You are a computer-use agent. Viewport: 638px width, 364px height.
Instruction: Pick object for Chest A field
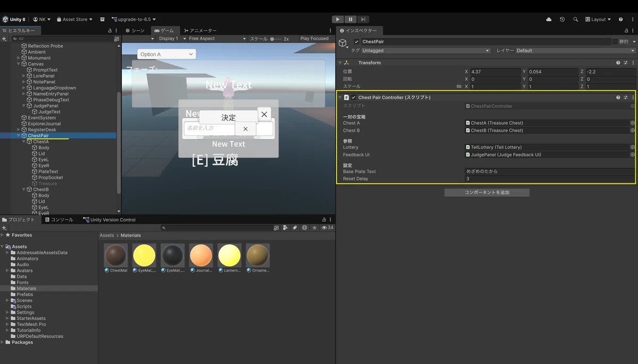[x=633, y=123]
